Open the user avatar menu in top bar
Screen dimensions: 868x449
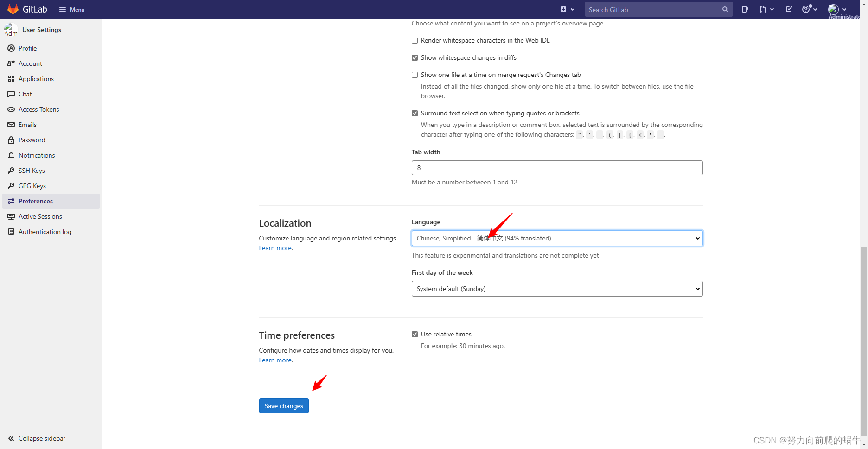coord(837,9)
